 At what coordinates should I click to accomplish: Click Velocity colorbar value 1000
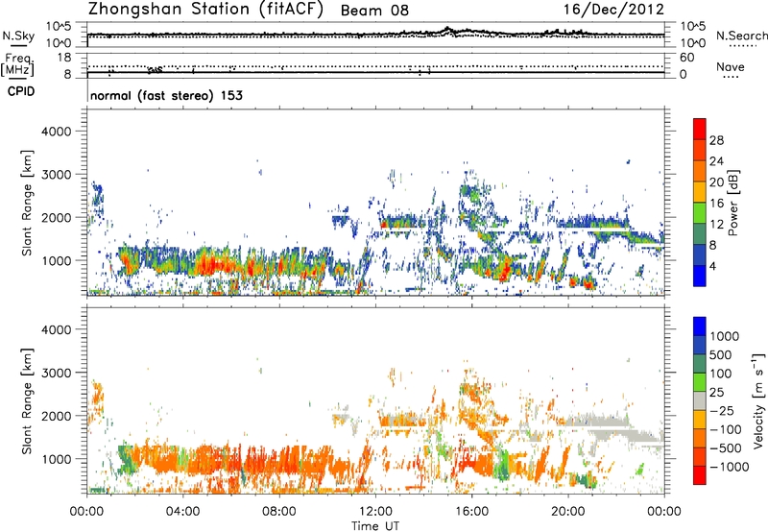click(724, 336)
